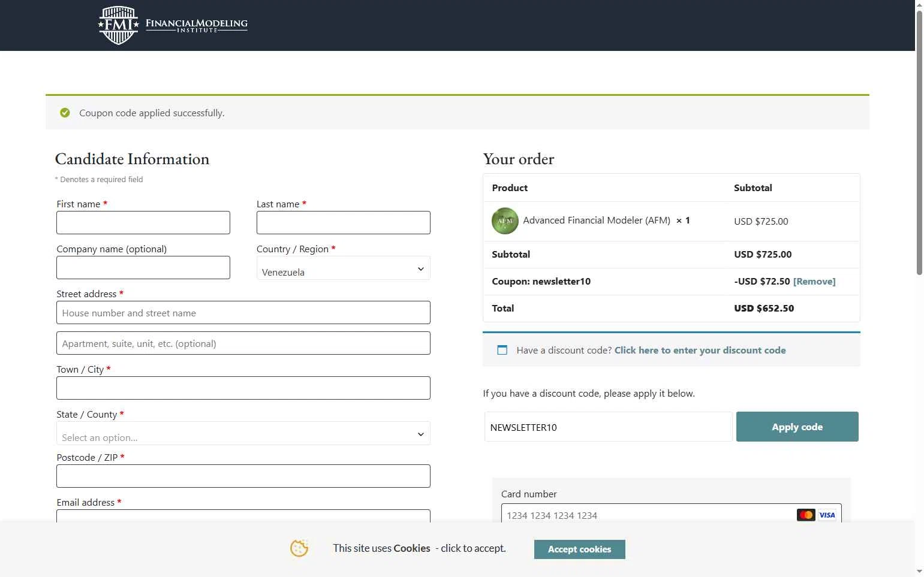Click the Product column header

pos(510,188)
